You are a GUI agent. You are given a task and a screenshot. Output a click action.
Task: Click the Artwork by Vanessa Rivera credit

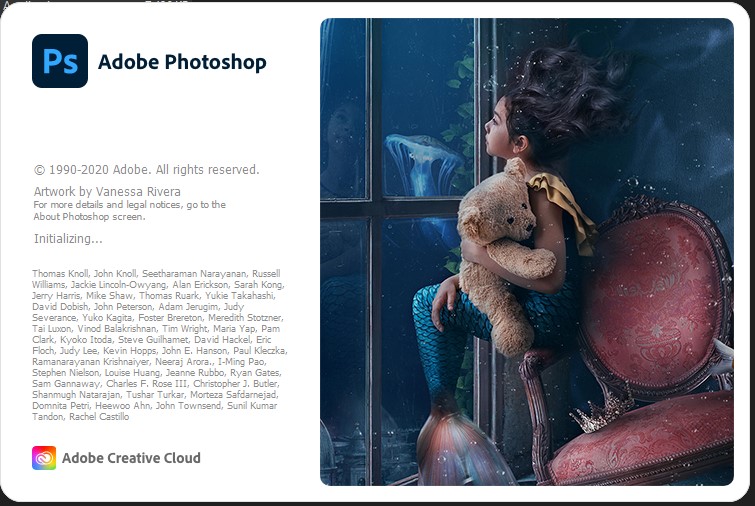(107, 192)
